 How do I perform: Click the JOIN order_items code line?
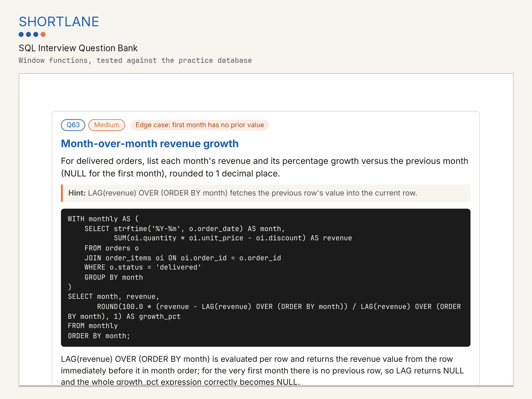coord(183,258)
